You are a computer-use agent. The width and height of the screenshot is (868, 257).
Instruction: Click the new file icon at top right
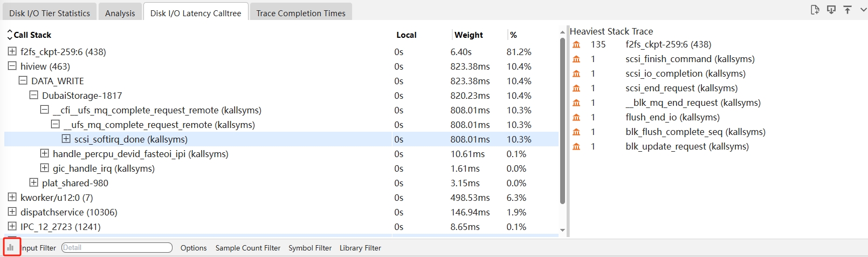click(815, 10)
